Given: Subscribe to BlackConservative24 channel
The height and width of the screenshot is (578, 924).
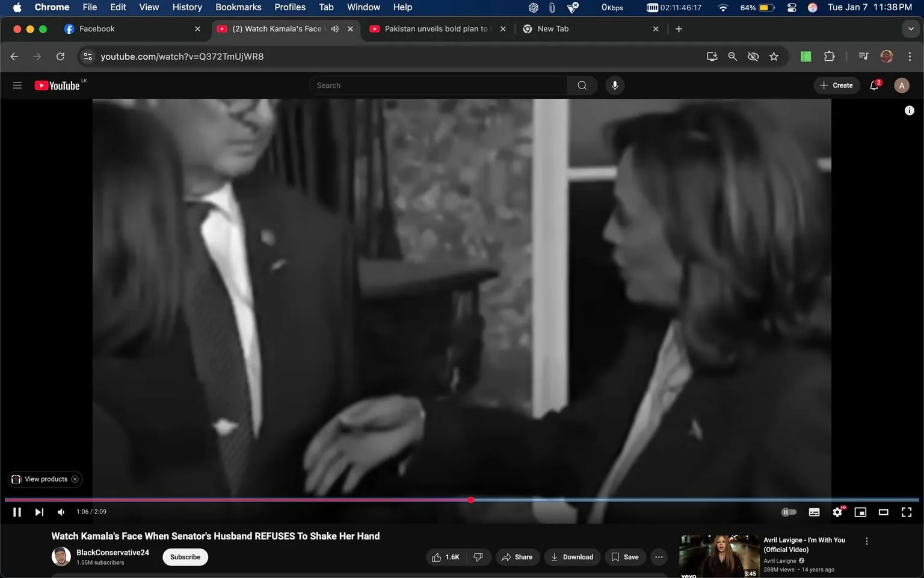Looking at the screenshot, I should (185, 557).
